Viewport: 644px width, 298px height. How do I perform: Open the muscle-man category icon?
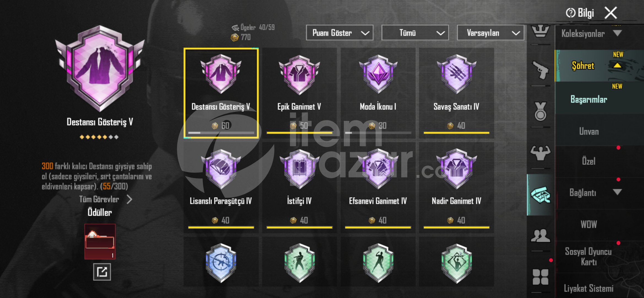pyautogui.click(x=540, y=153)
